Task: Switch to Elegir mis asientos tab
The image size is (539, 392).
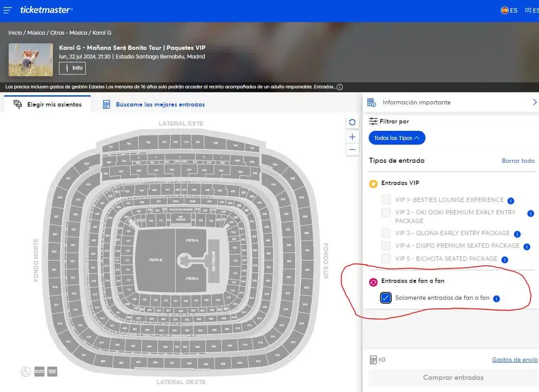Action: coord(48,104)
